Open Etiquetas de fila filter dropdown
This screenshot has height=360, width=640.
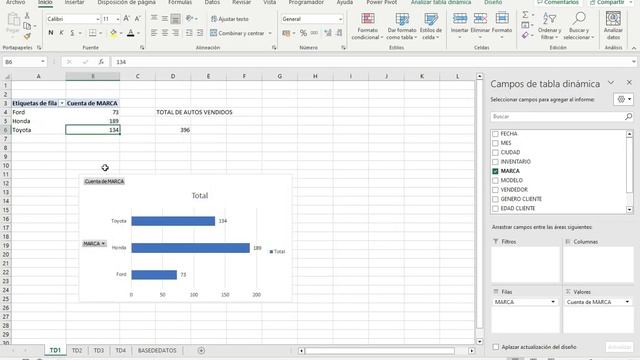62,104
